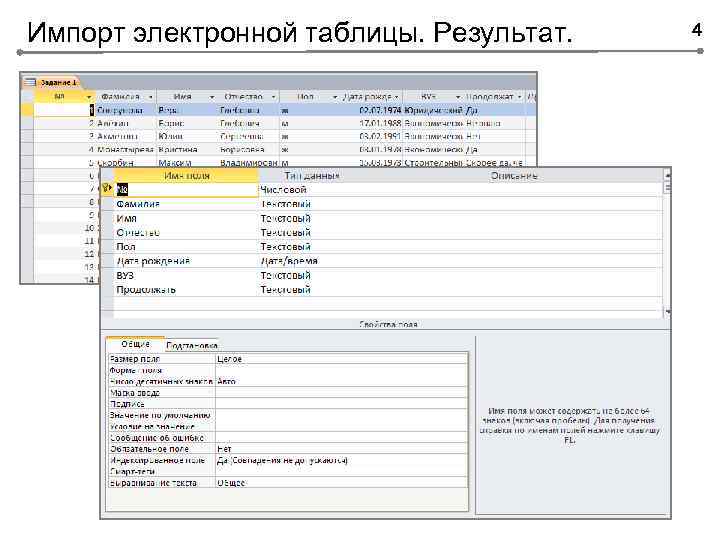
Task: Click the Имя поля column header
Action: pyautogui.click(x=186, y=176)
